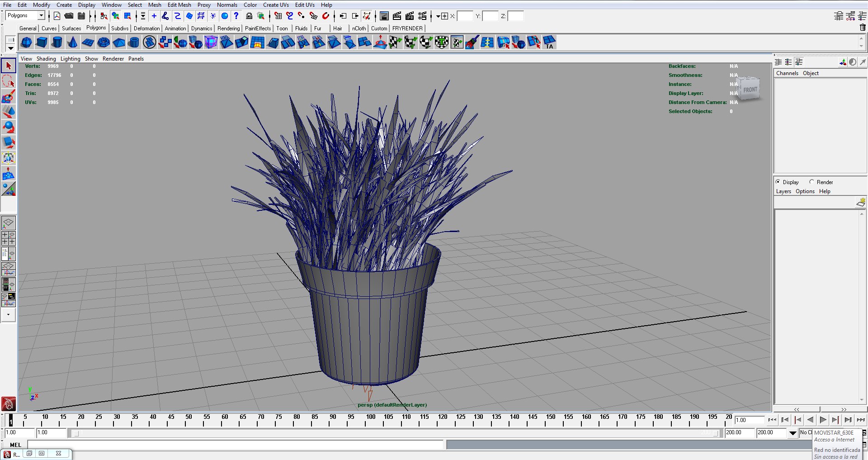The image size is (868, 460).
Task: Save the scene with disk icon
Action: coord(81,16)
